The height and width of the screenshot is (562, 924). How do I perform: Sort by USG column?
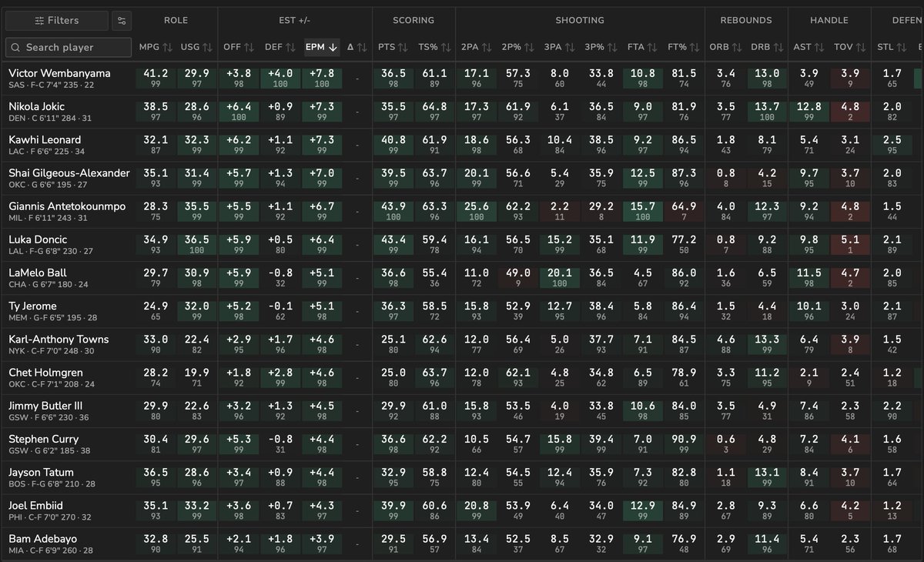click(196, 47)
